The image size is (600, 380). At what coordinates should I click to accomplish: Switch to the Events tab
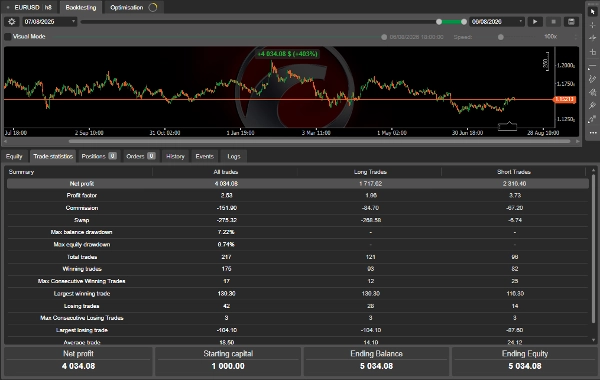[204, 156]
